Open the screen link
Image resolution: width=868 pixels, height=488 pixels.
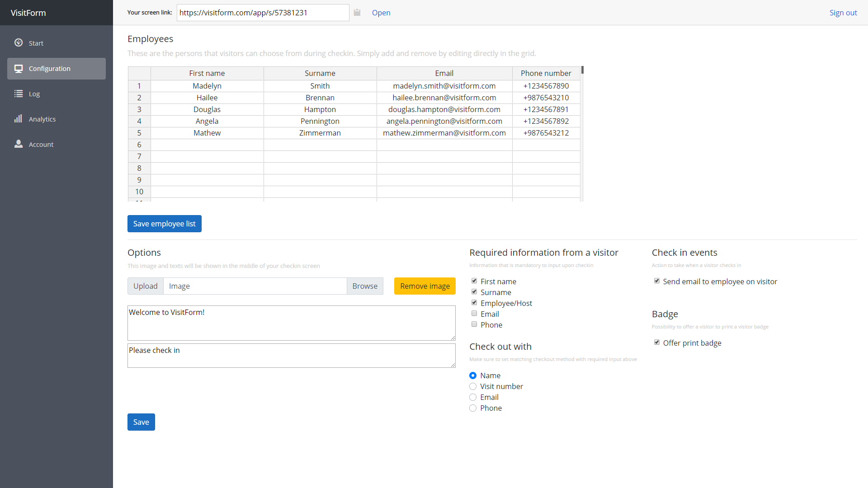click(x=381, y=13)
